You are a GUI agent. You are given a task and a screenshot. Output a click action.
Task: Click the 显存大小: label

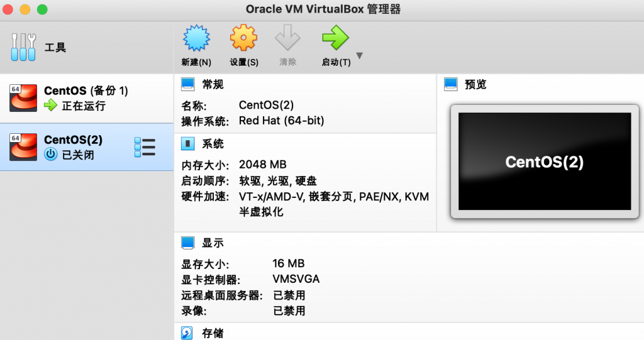point(205,265)
